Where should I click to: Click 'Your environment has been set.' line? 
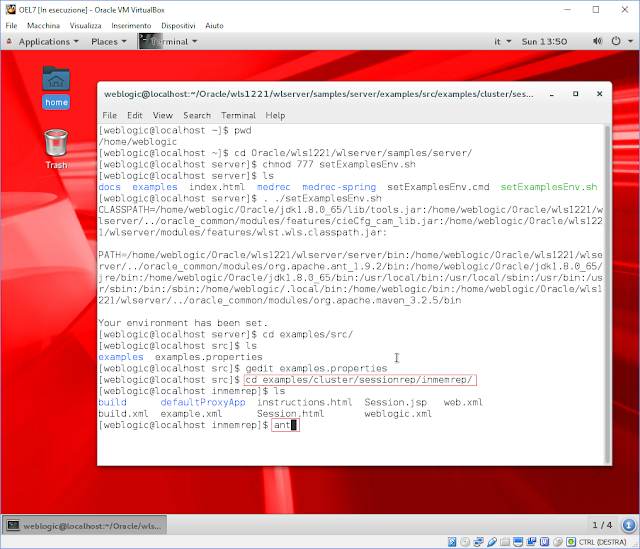coord(183,323)
